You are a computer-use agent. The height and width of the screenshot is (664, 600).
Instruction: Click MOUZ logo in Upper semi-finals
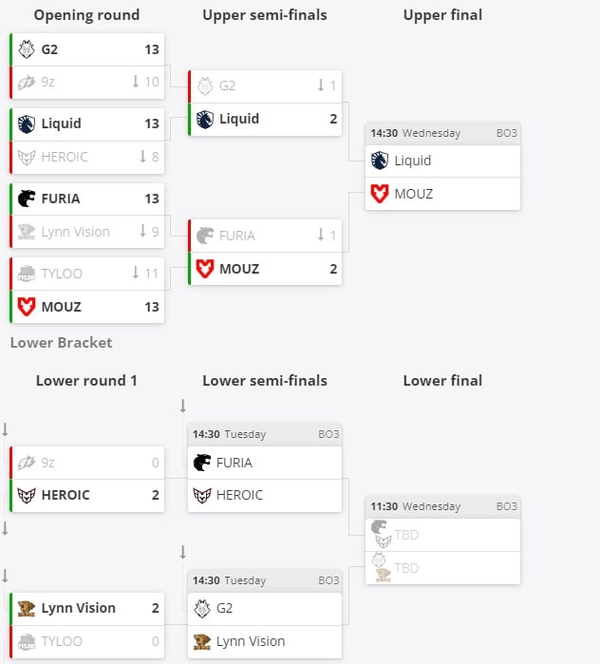coord(205,268)
